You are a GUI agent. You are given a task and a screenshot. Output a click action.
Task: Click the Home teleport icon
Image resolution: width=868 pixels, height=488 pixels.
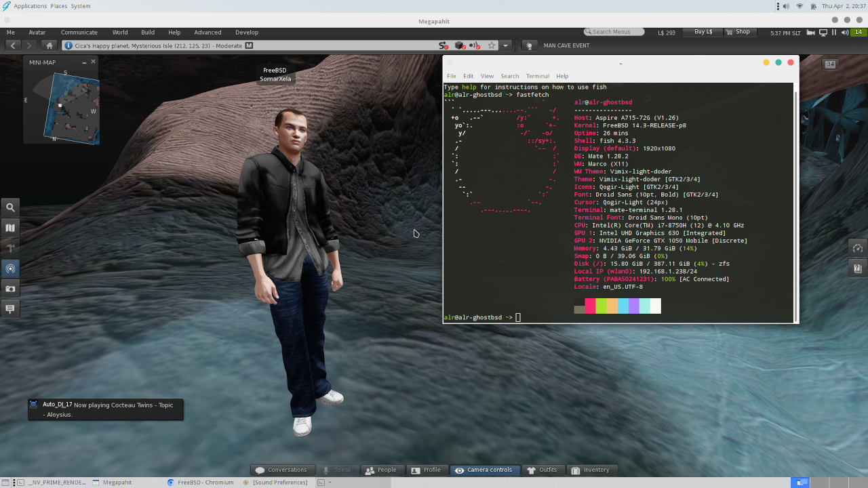coord(49,45)
